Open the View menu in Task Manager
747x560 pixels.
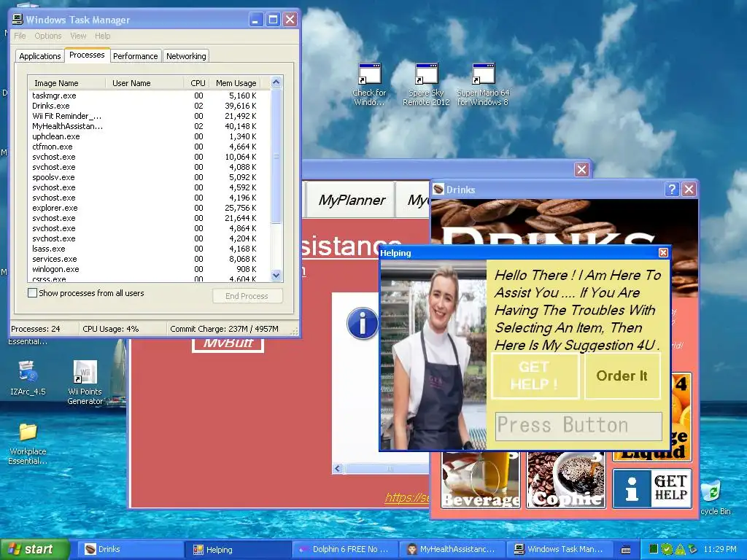[78, 36]
